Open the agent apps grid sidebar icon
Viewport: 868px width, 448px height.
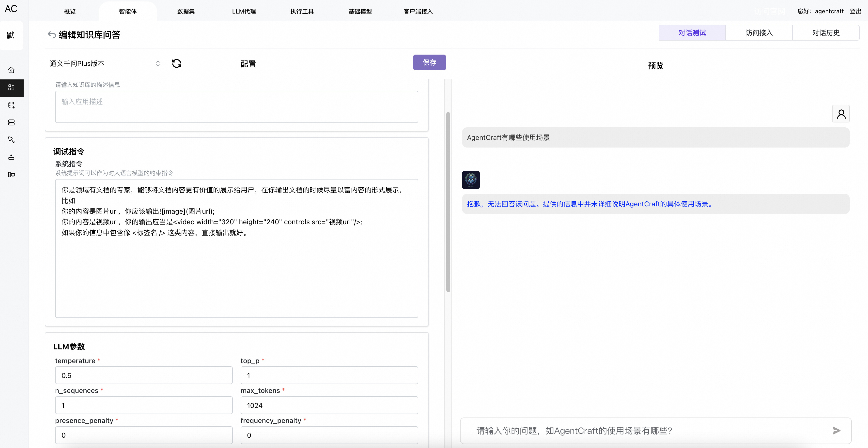[12, 88]
